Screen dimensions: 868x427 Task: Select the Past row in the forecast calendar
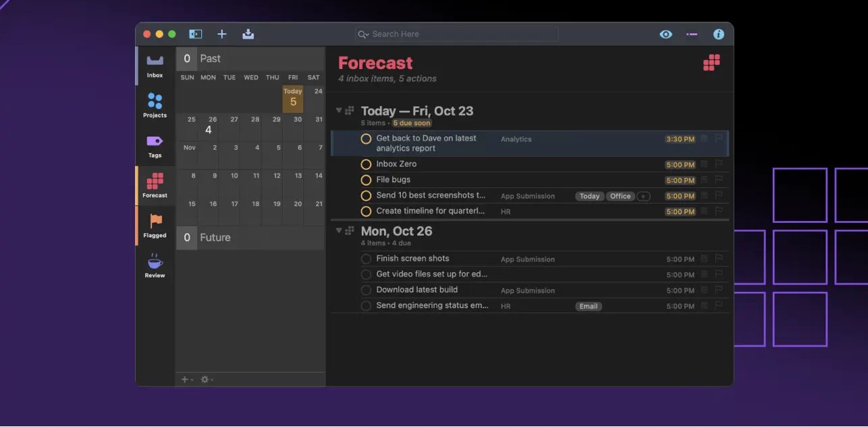pyautogui.click(x=250, y=59)
